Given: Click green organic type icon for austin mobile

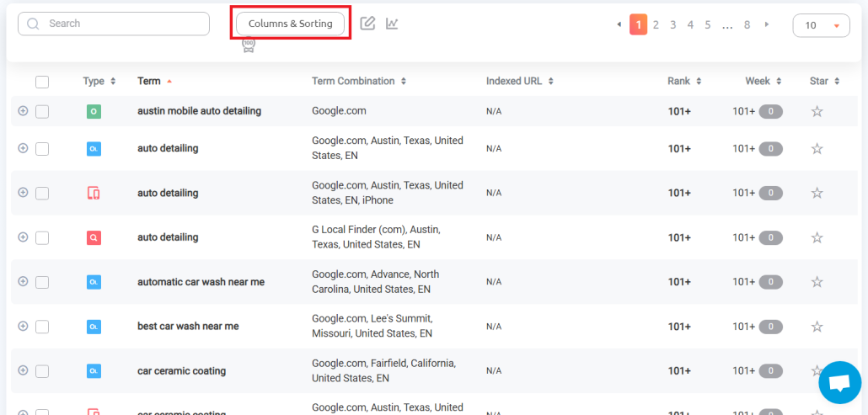Looking at the screenshot, I should [94, 112].
